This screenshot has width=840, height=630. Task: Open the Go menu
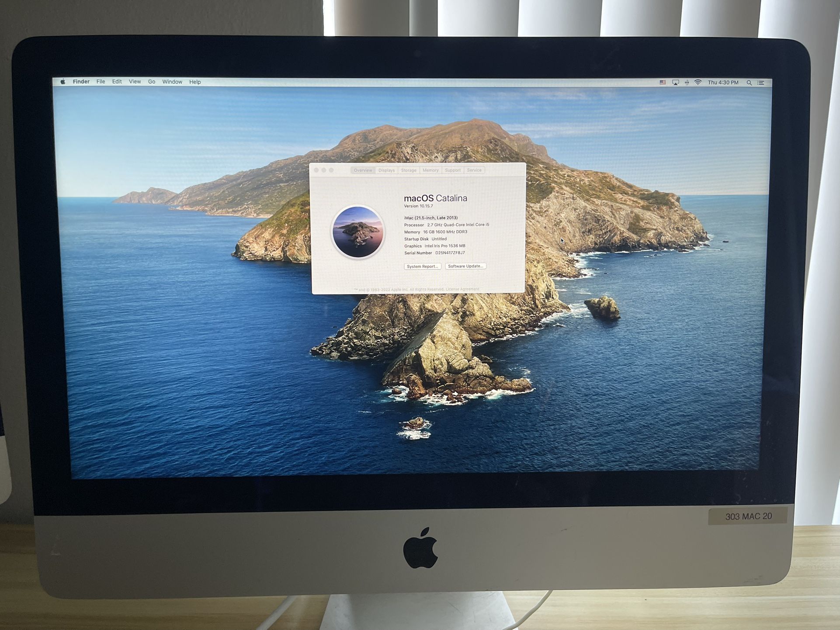coord(152,82)
